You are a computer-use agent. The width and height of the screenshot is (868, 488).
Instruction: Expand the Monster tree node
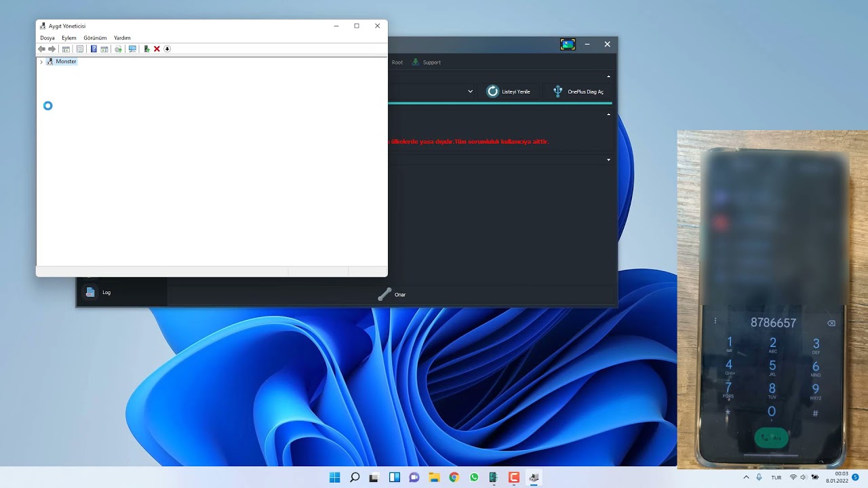pyautogui.click(x=41, y=62)
